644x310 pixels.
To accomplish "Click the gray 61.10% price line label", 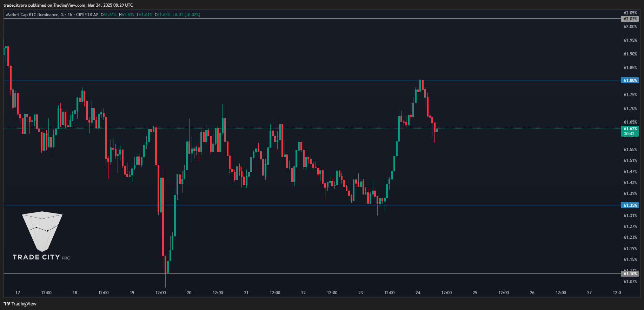I will [x=630, y=273].
